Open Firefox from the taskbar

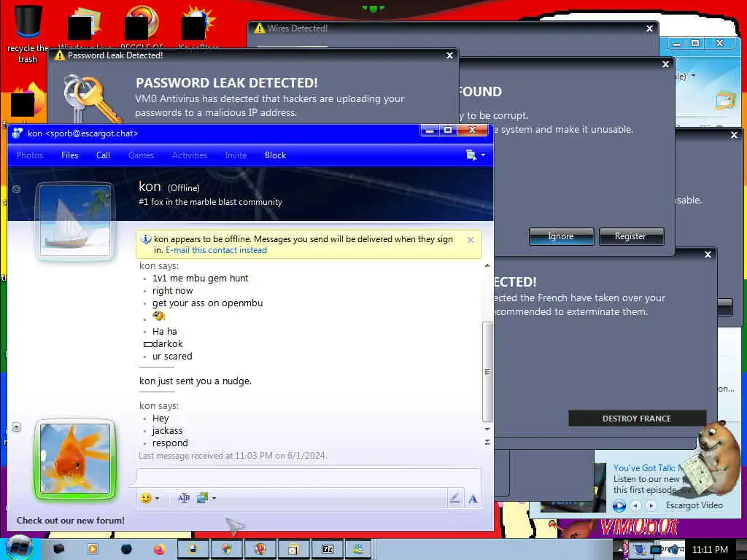point(159,550)
